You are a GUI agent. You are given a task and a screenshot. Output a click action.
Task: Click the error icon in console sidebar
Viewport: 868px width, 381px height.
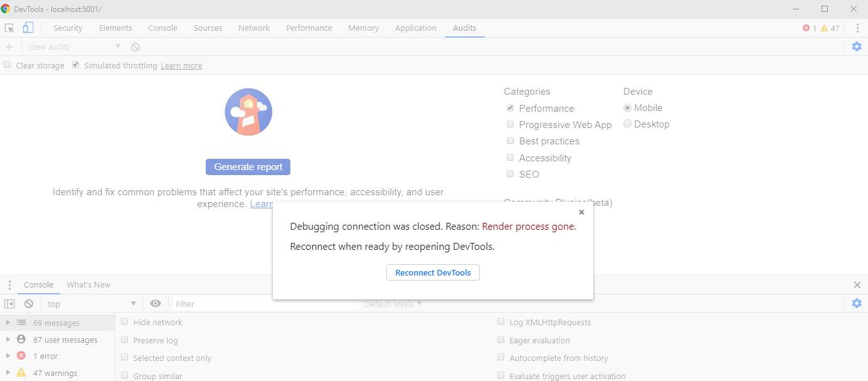tap(21, 356)
